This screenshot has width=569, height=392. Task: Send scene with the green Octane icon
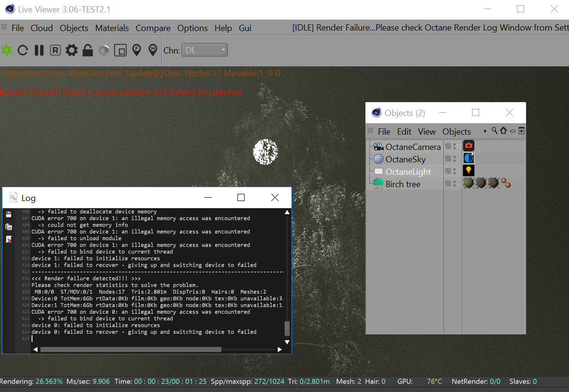tap(7, 50)
